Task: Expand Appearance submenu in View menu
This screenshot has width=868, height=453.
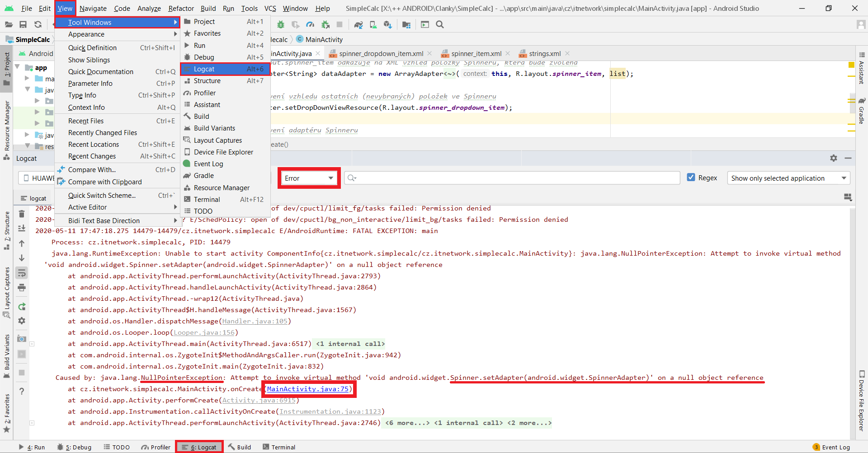Action: [x=118, y=34]
